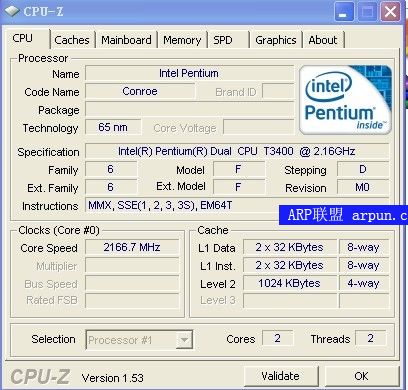Click the L1 Data '2 x 32 KBytes' value

290,247
